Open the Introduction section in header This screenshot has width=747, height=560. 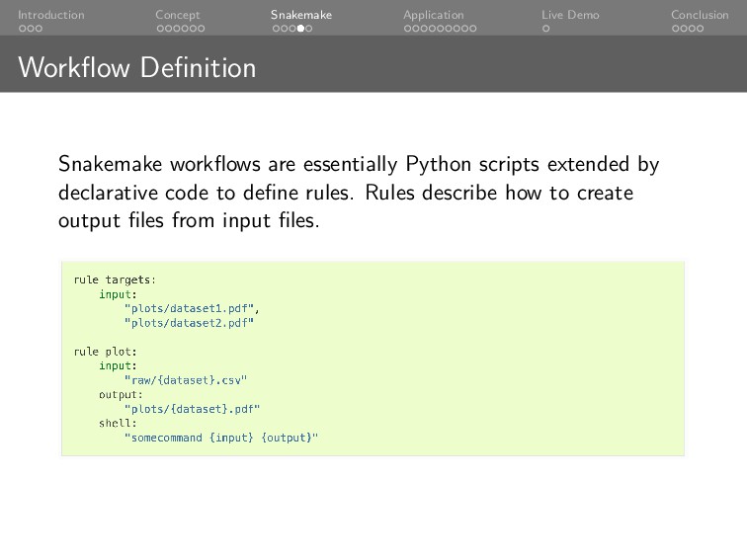pos(50,15)
